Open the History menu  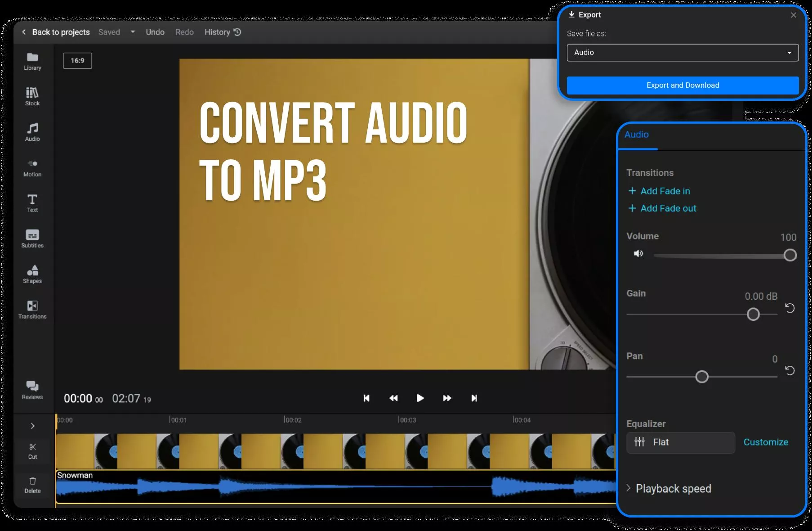[x=222, y=32]
